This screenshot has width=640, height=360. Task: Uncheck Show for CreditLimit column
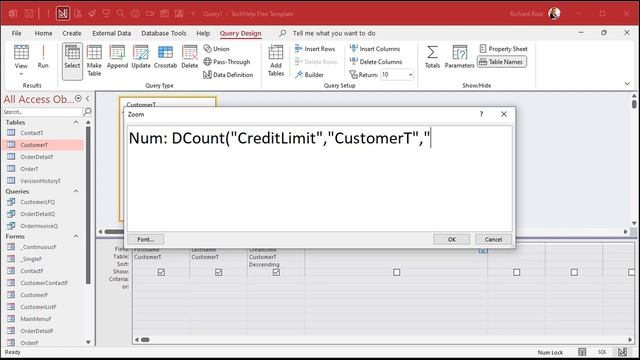point(276,272)
